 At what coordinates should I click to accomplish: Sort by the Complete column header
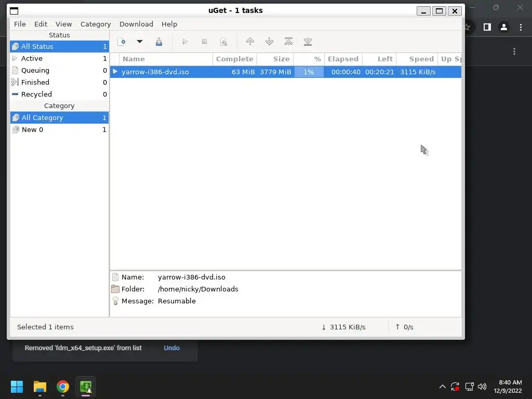coord(235,59)
